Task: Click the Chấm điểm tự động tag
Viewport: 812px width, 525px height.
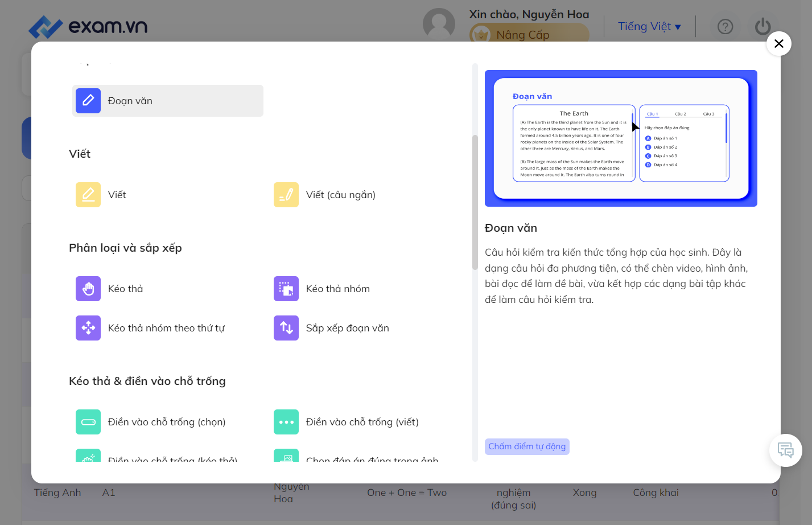Action: tap(527, 446)
